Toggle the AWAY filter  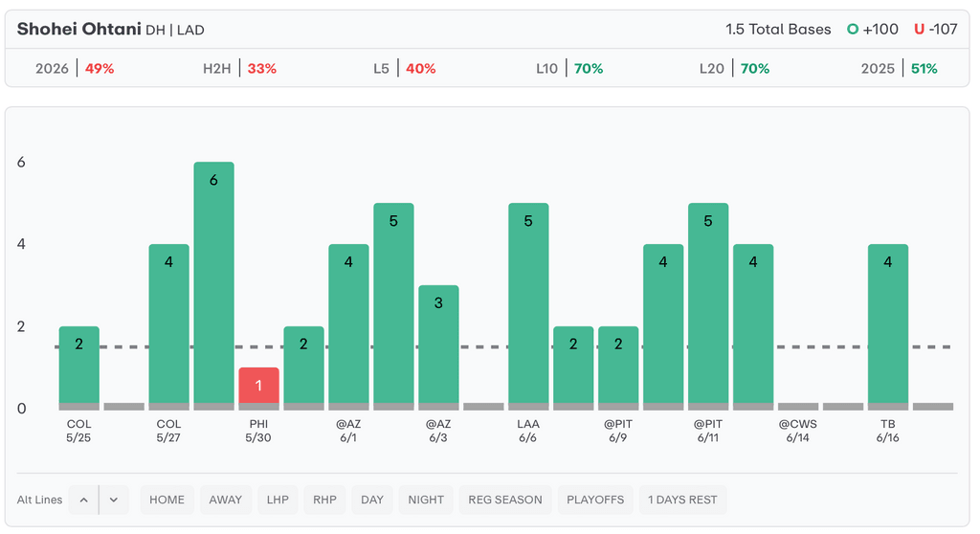point(226,500)
